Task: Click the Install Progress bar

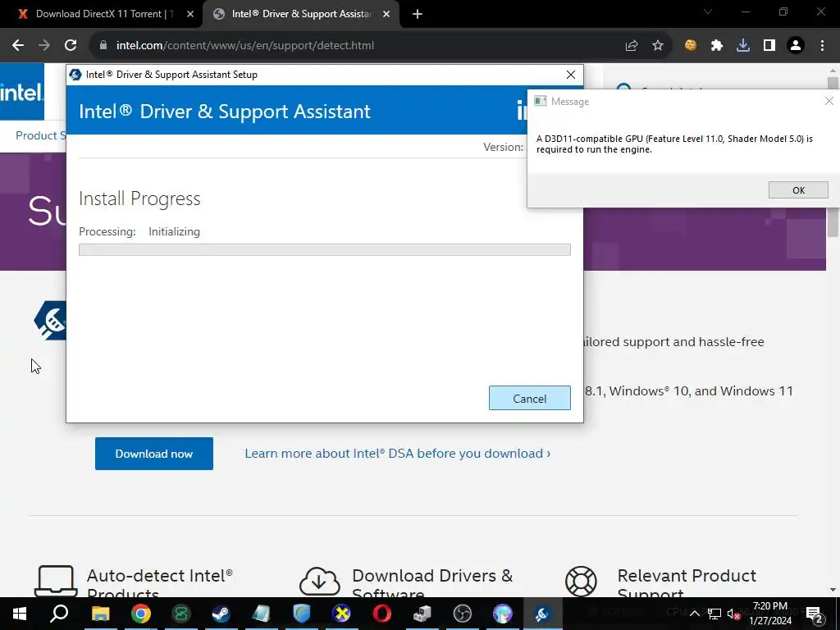Action: click(x=325, y=249)
